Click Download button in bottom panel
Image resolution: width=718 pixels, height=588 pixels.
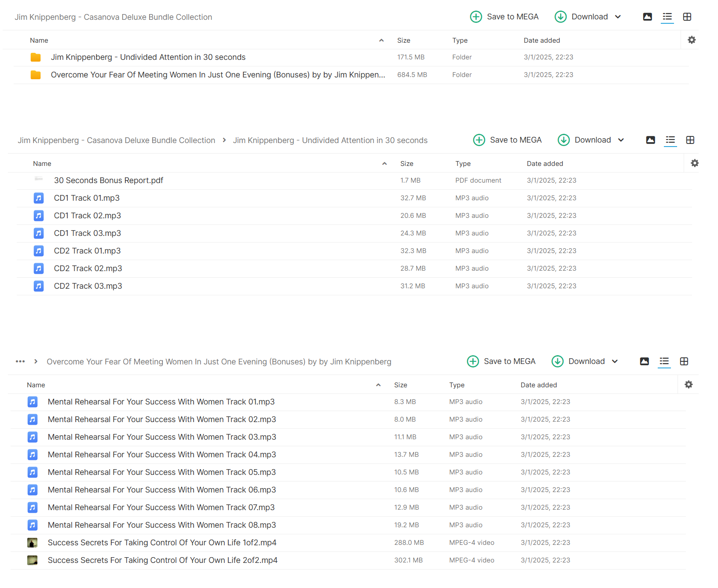click(579, 361)
